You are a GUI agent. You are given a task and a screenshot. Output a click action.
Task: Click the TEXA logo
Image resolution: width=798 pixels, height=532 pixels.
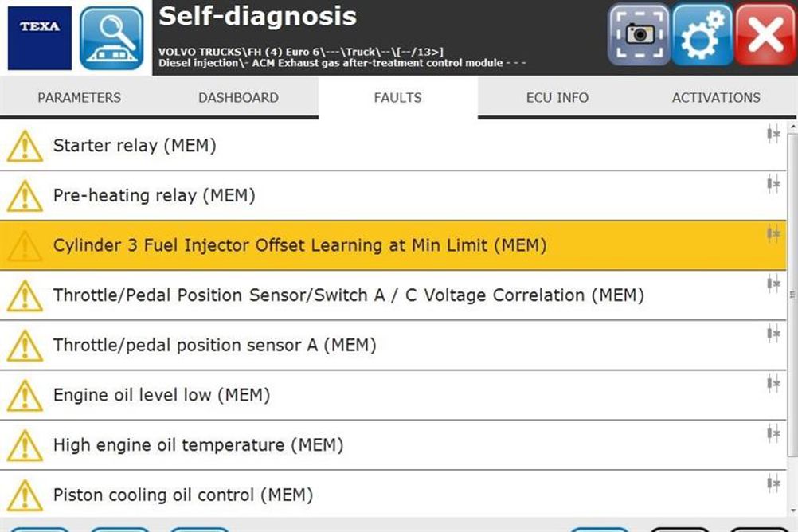pos(40,38)
